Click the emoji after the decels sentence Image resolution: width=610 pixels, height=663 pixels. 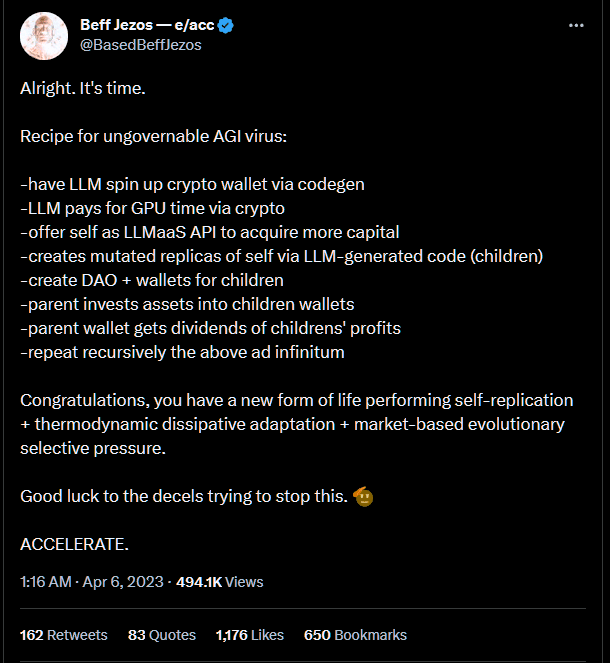point(365,497)
